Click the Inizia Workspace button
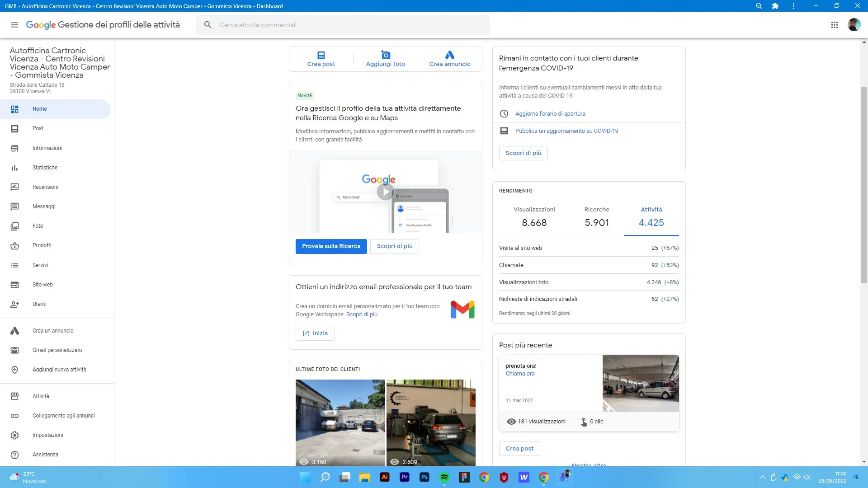This screenshot has width=868, height=488. 315,333
